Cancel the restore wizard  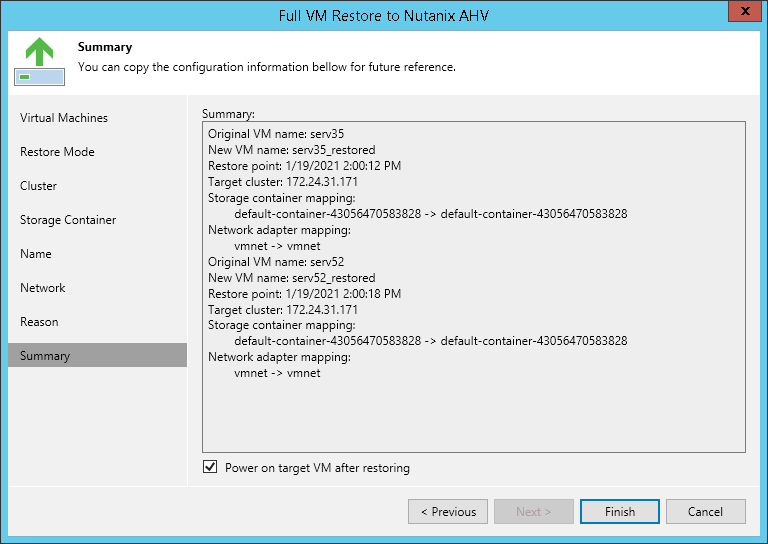click(x=705, y=512)
